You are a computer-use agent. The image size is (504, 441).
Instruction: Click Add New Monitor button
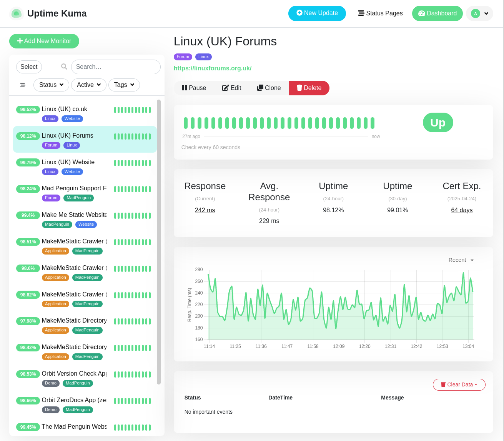pos(44,41)
